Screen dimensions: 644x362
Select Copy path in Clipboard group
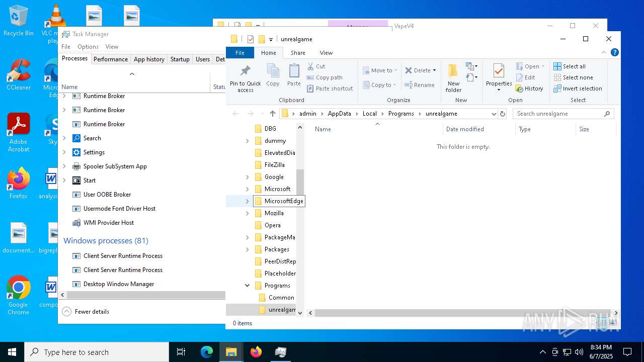click(325, 77)
